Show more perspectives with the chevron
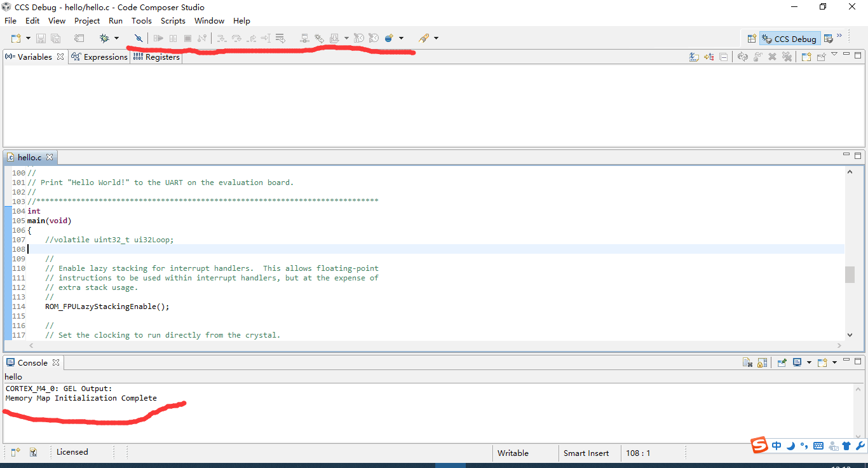The width and height of the screenshot is (868, 468). [x=839, y=36]
